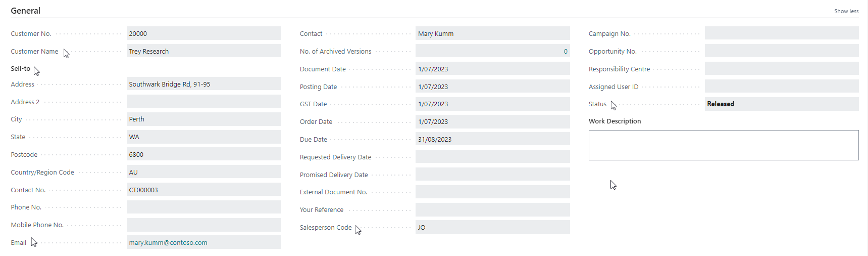The width and height of the screenshot is (868, 256).
Task: Select the Due Date field 31/08/2023
Action: click(x=493, y=139)
